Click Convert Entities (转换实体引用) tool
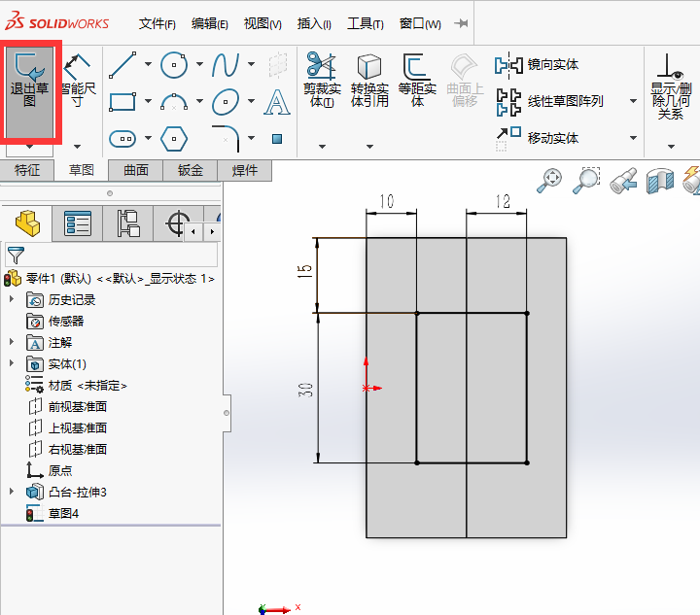 point(369,81)
